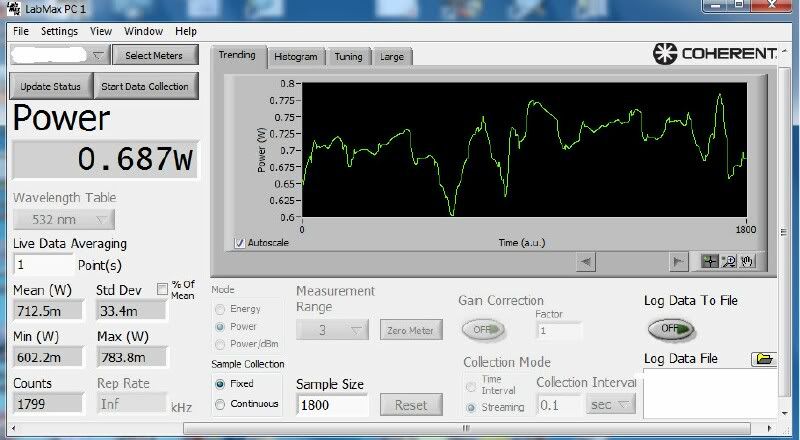800x440 pixels.
Task: Click the Gain Correction Factor field
Action: click(558, 331)
